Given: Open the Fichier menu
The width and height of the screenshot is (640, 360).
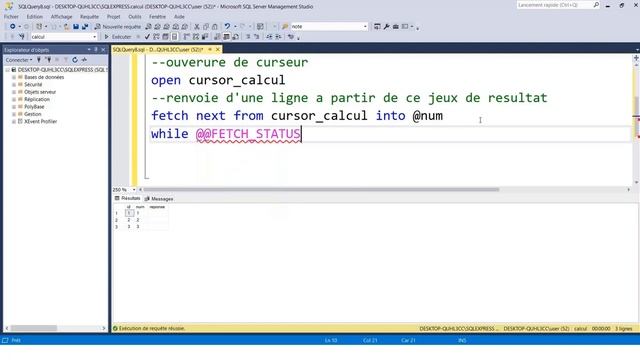Looking at the screenshot, I should [x=11, y=17].
